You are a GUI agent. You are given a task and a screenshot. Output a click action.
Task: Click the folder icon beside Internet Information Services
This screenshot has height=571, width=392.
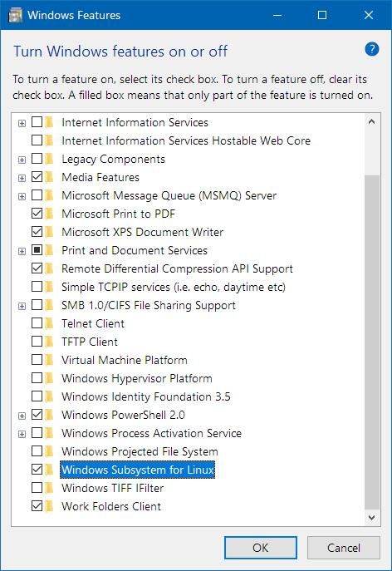click(x=49, y=122)
